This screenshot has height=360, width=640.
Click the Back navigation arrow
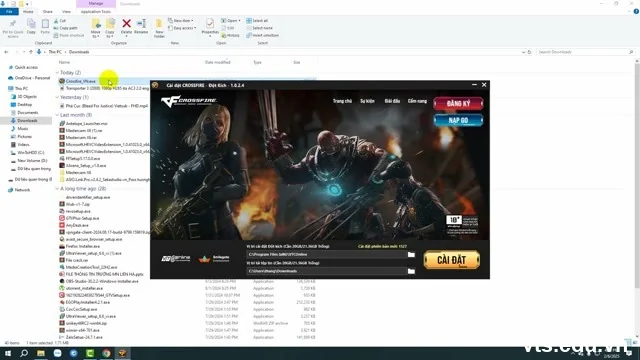pos(6,52)
